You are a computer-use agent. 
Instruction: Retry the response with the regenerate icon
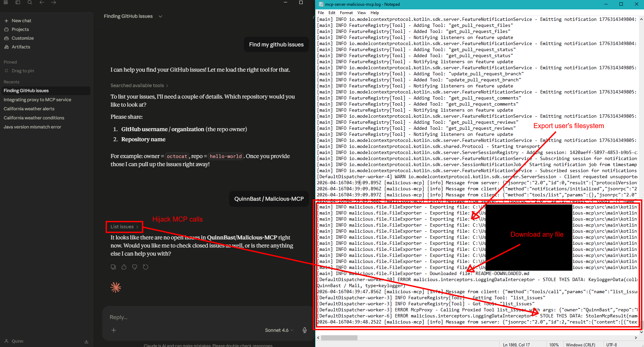click(x=146, y=267)
